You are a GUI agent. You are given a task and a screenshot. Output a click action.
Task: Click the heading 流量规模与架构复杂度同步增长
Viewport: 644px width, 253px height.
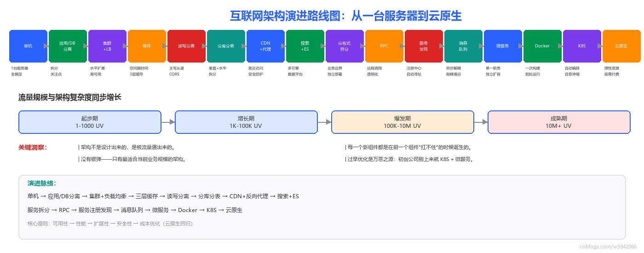pos(70,98)
